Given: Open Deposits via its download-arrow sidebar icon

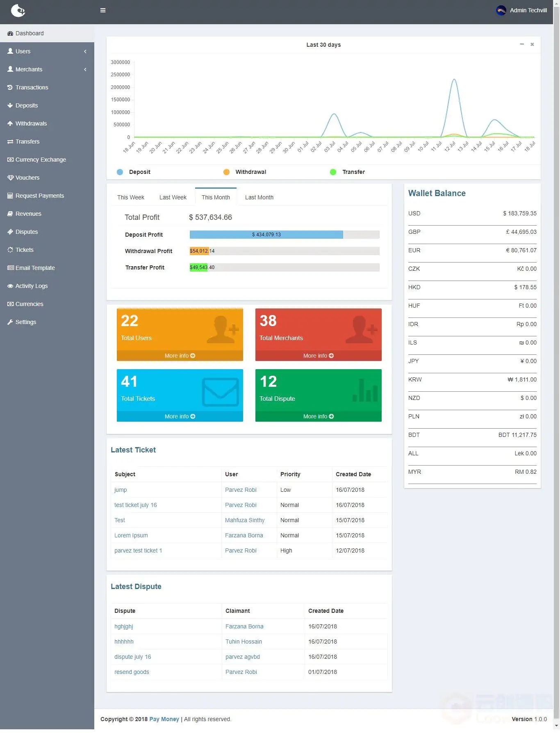Looking at the screenshot, I should coord(10,105).
